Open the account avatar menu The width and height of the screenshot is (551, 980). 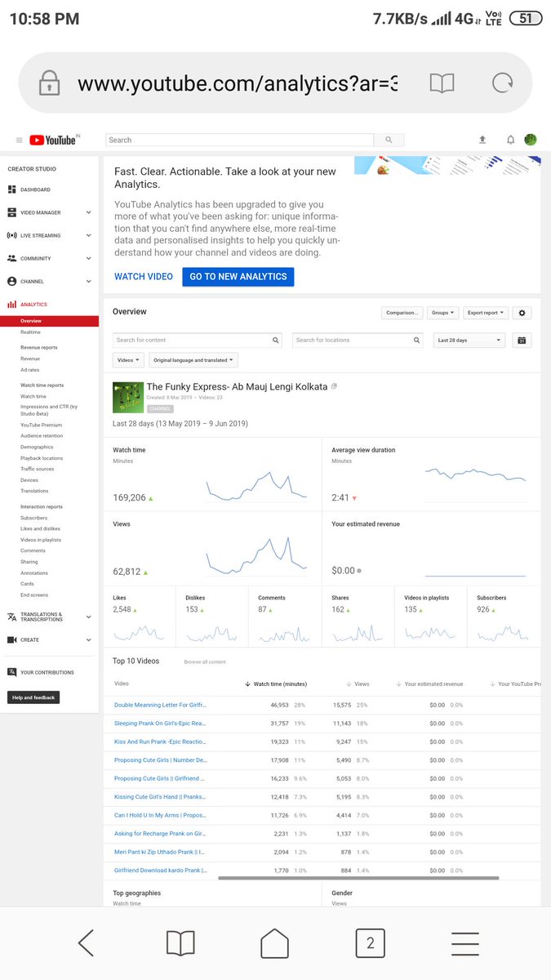click(x=531, y=140)
